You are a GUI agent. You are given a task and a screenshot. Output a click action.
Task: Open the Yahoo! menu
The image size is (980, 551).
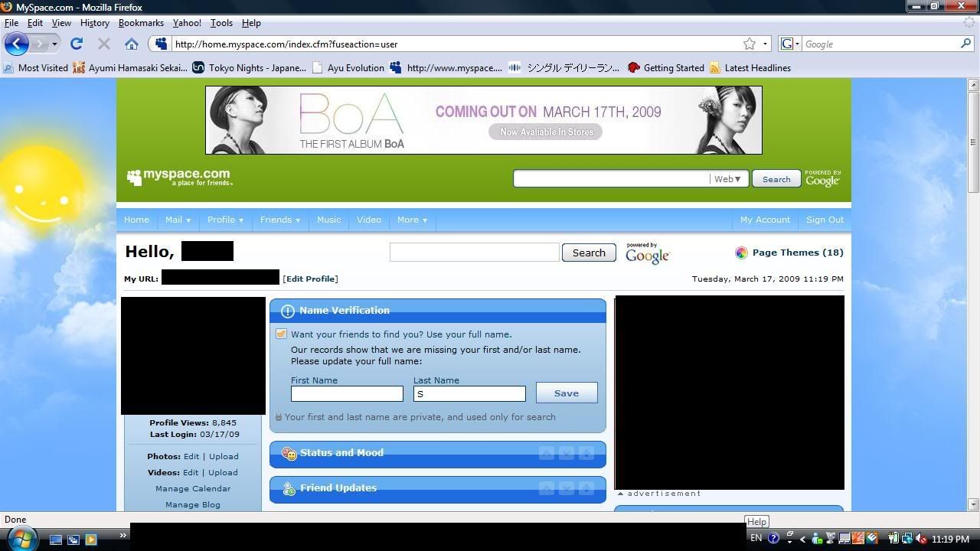point(187,23)
